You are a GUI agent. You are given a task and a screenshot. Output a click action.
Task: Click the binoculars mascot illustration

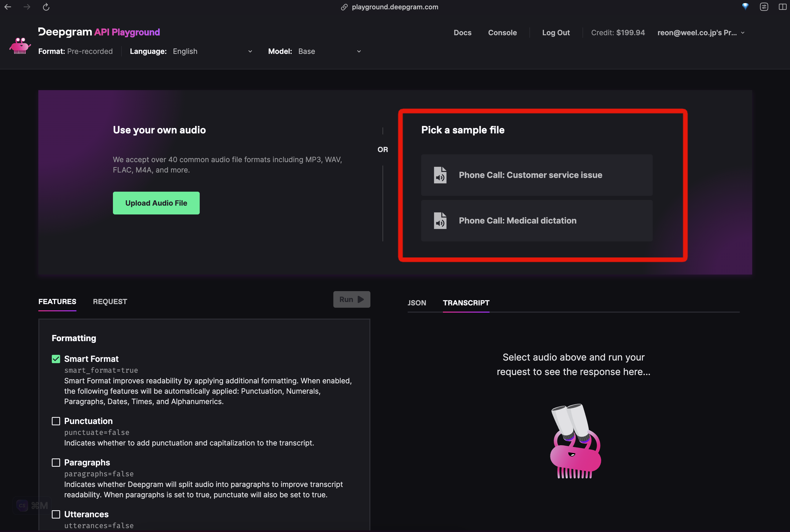tap(575, 441)
